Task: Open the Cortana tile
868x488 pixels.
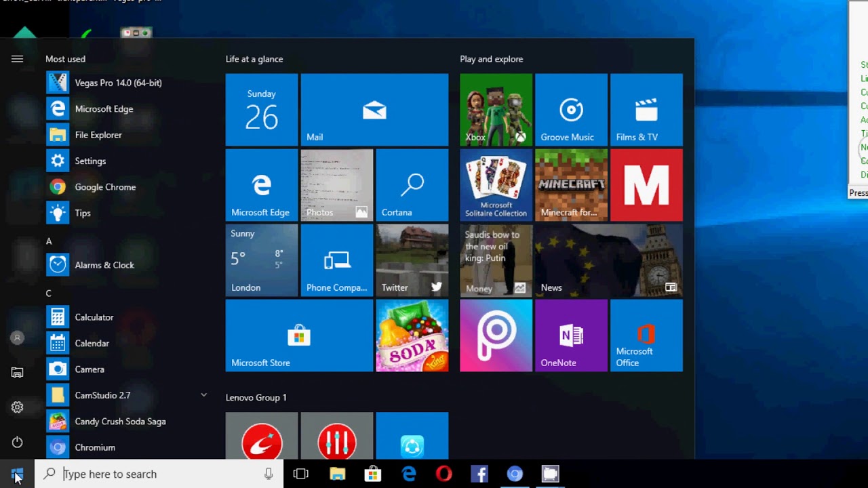Action: [x=412, y=185]
